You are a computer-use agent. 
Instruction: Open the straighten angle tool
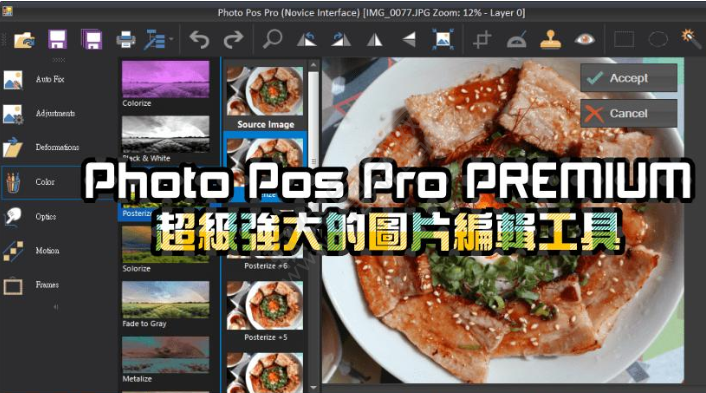516,40
